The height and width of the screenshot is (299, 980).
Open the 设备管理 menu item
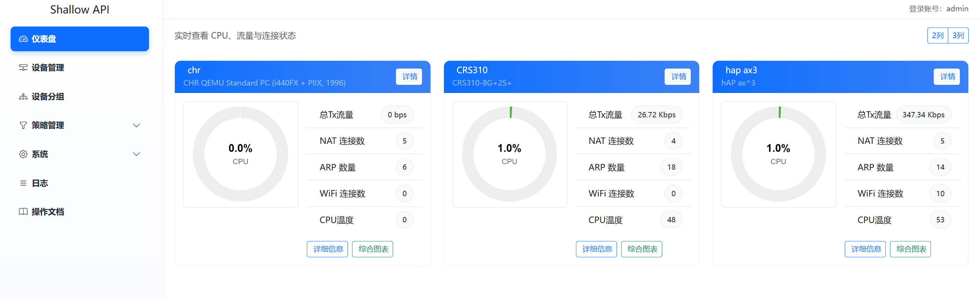48,68
